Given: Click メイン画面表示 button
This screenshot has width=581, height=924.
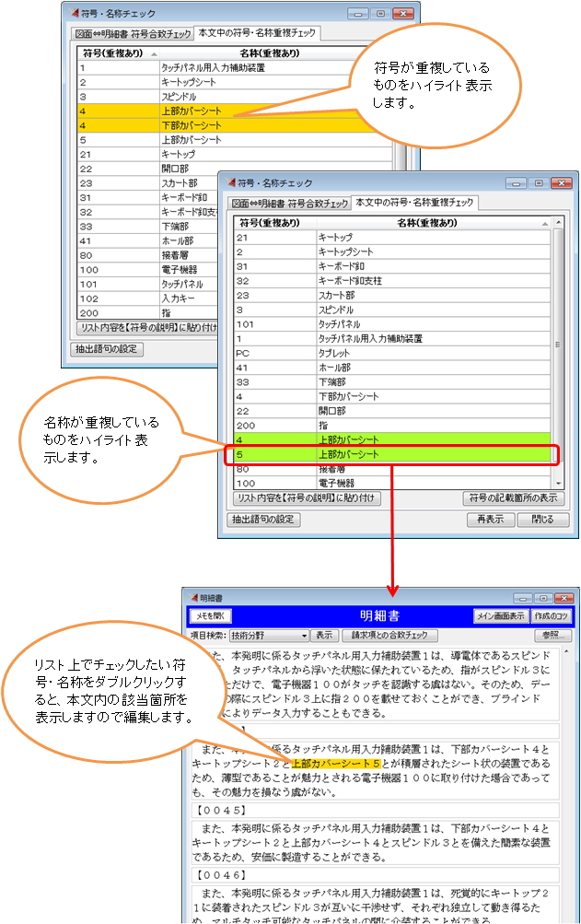Looking at the screenshot, I should pyautogui.click(x=500, y=615).
